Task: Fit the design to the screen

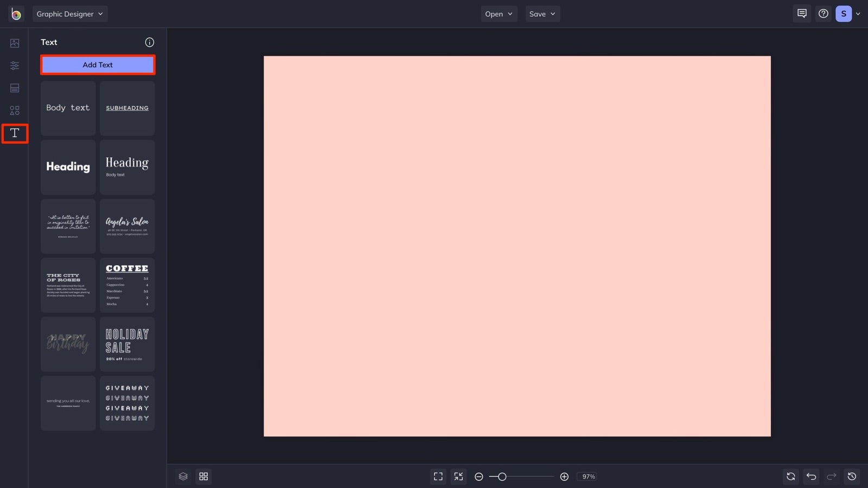Action: 438,476
